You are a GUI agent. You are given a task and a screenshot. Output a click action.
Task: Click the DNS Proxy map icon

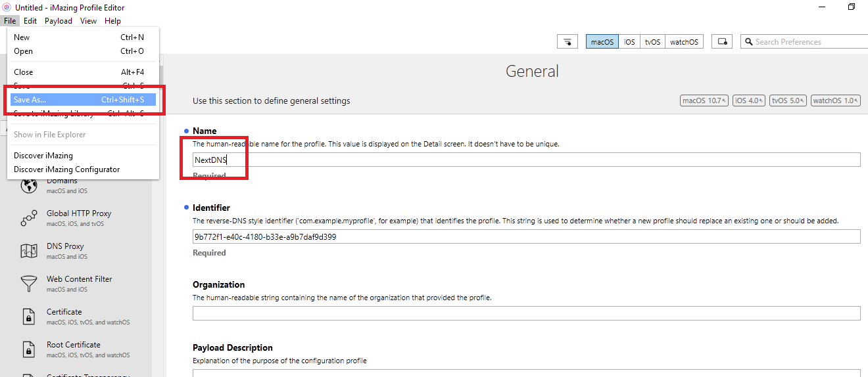coord(29,252)
